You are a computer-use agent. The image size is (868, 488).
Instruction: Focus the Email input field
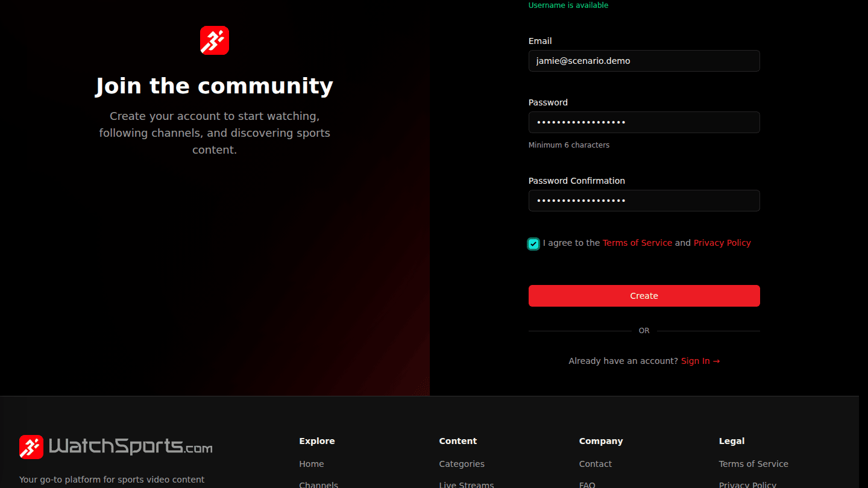644,61
